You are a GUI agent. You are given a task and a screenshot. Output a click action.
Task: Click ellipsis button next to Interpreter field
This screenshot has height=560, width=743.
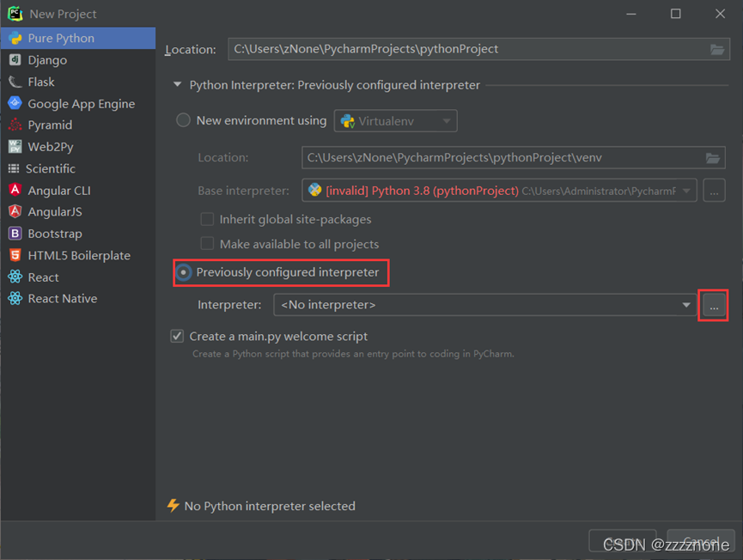point(714,306)
